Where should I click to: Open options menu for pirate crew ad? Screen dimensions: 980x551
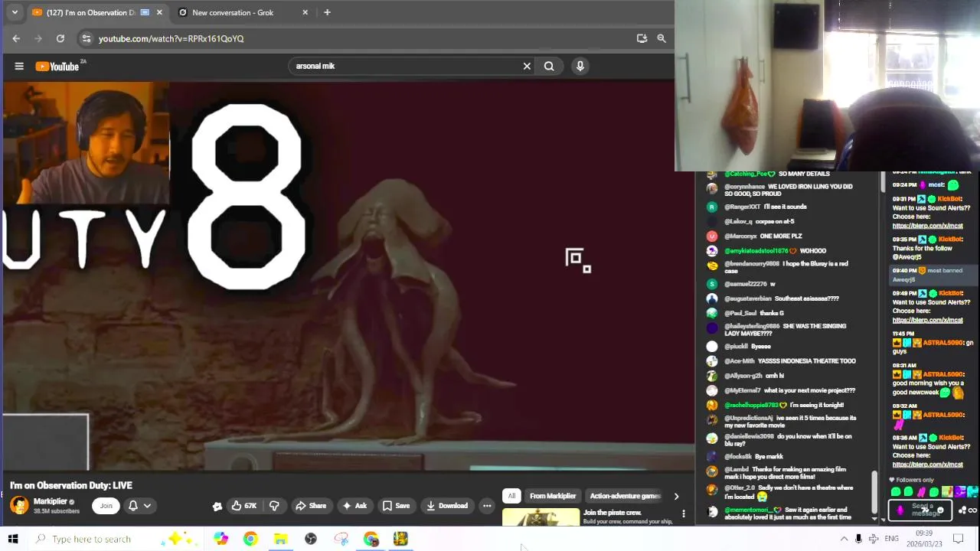click(684, 514)
